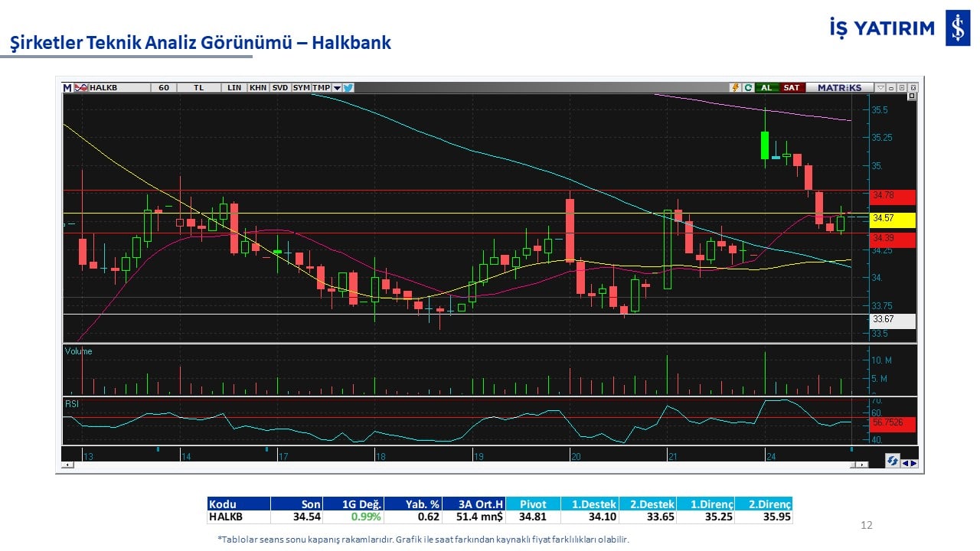Select the red 34.39 price level label
This screenshot has height=551, width=980.
pyautogui.click(x=893, y=240)
